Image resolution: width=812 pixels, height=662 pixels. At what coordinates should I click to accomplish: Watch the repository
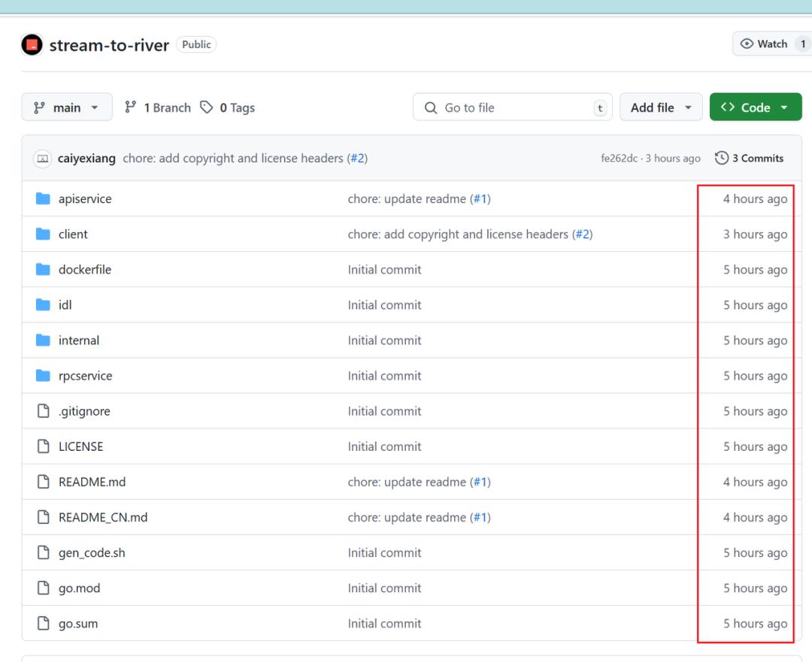pos(763,44)
